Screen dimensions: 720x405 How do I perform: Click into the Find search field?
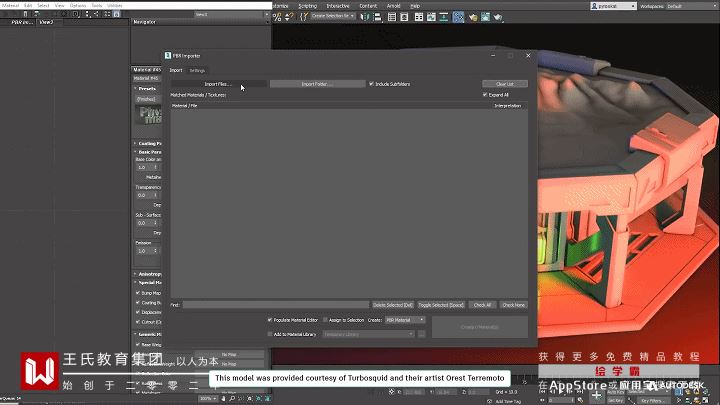tap(276, 304)
